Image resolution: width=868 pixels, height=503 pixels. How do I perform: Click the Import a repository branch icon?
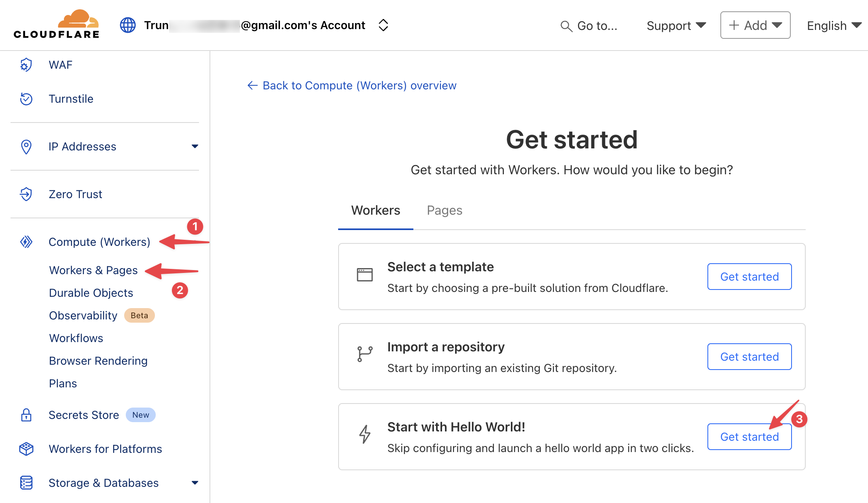point(365,354)
